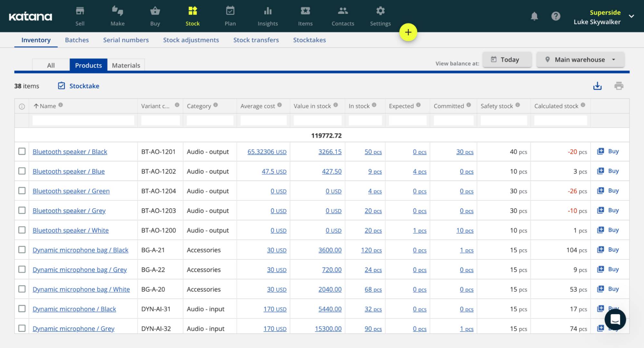The height and width of the screenshot is (348, 644).
Task: Type in the Name column filter field
Action: tap(83, 120)
